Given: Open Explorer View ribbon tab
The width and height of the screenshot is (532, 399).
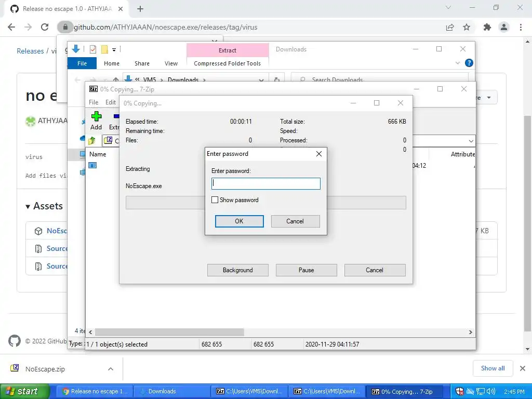Looking at the screenshot, I should 171,63.
